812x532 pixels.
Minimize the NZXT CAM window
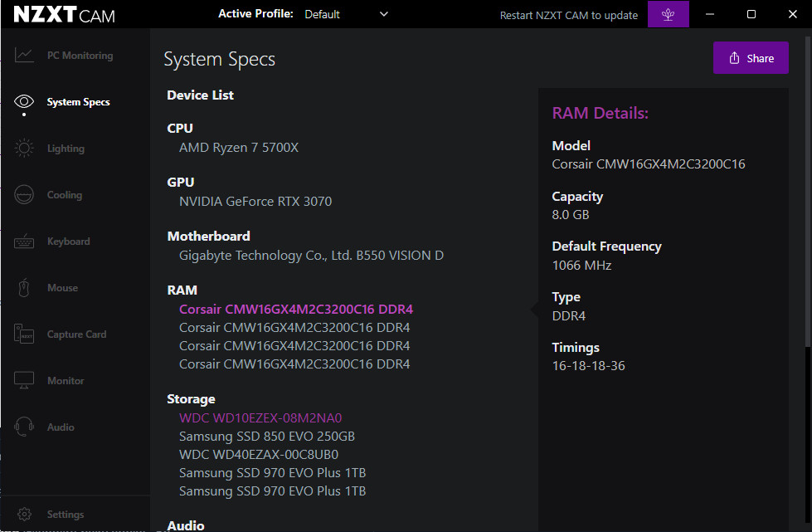pyautogui.click(x=710, y=14)
